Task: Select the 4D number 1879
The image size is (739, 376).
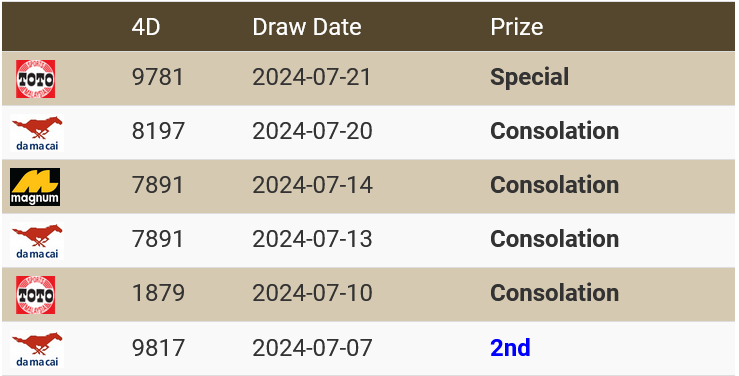Action: 158,293
